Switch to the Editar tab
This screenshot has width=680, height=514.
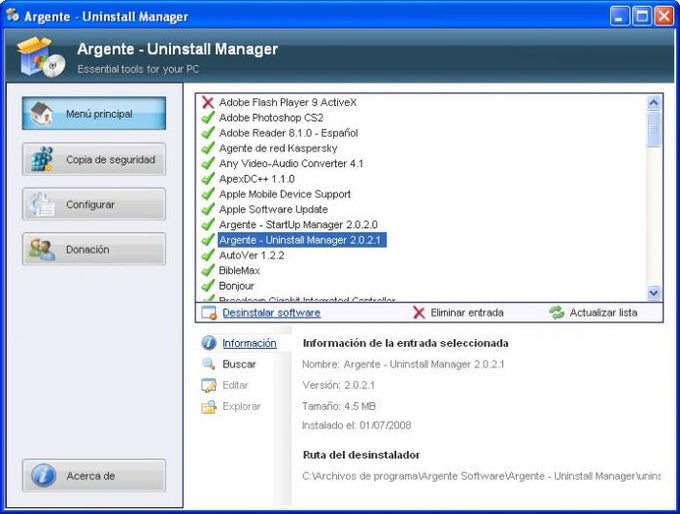click(x=235, y=385)
